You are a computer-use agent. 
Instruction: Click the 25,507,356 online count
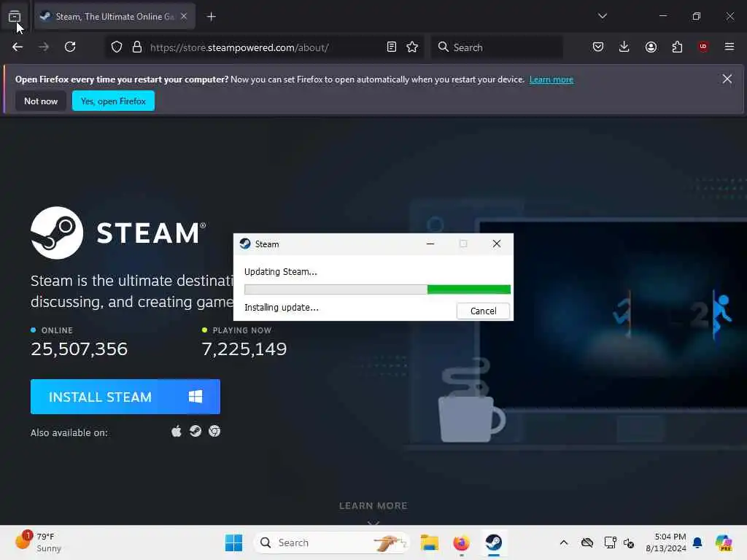click(x=79, y=349)
